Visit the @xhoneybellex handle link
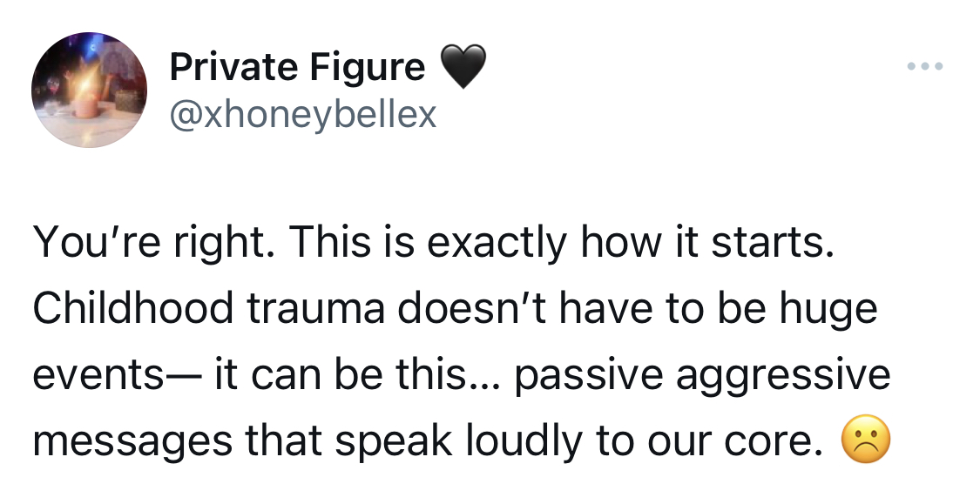 click(303, 114)
